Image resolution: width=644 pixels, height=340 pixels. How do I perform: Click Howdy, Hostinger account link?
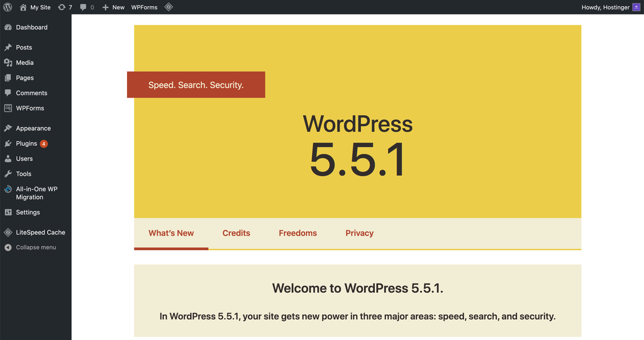pyautogui.click(x=606, y=8)
